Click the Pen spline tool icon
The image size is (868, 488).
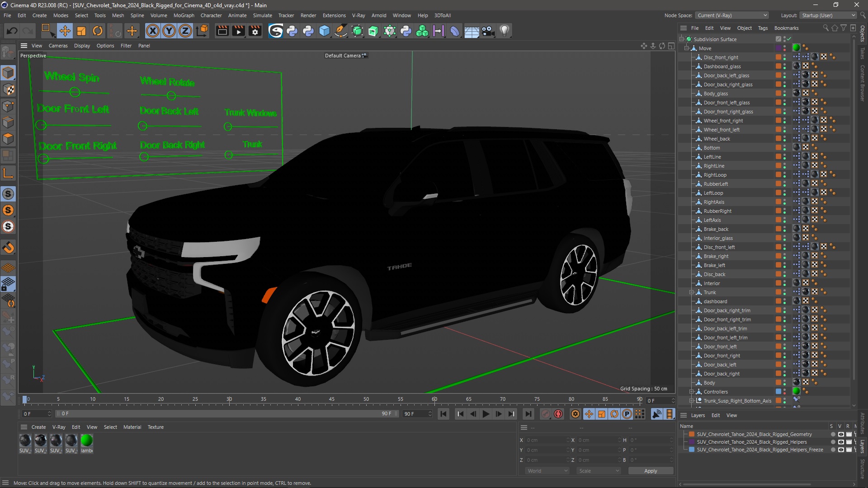(341, 31)
